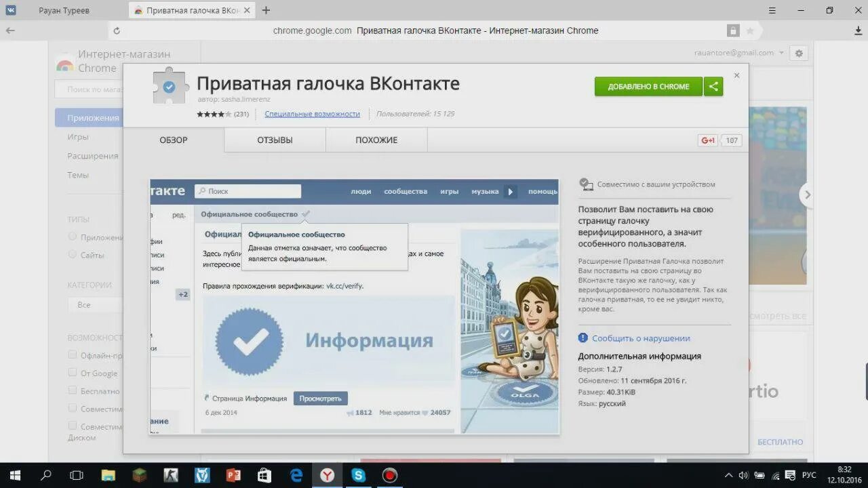
Task: Click the report abuse exclamation icon
Action: (x=583, y=338)
